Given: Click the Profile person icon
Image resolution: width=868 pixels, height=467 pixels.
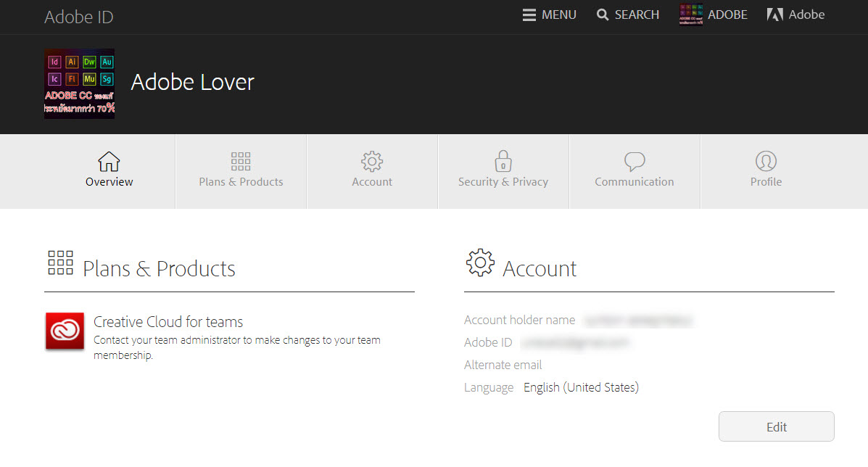Looking at the screenshot, I should [x=766, y=162].
